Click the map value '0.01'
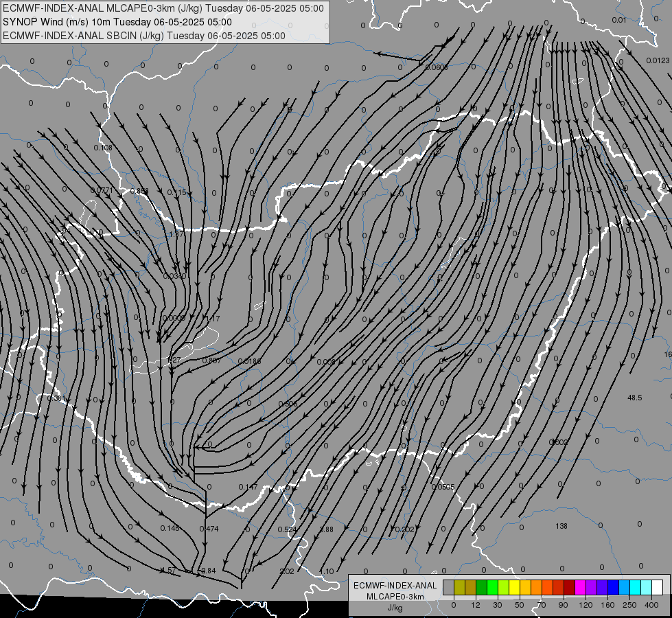Image resolution: width=672 pixels, height=618 pixels. point(619,20)
